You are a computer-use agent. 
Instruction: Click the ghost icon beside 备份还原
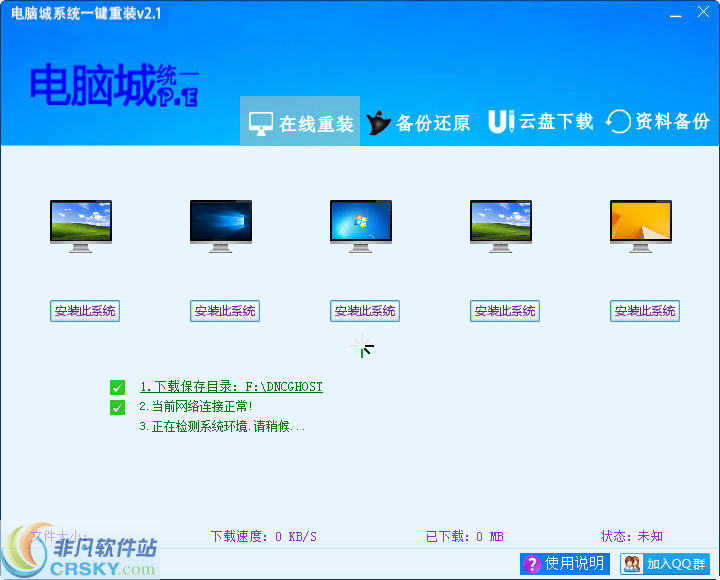coord(378,123)
